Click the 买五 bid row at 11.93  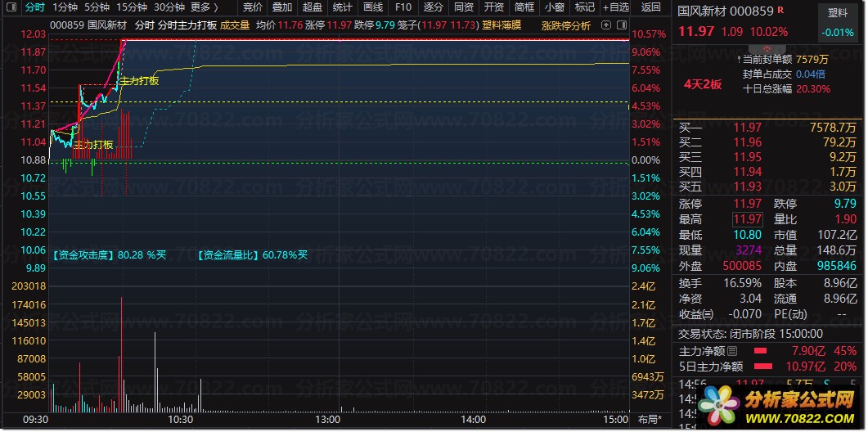tap(768, 186)
